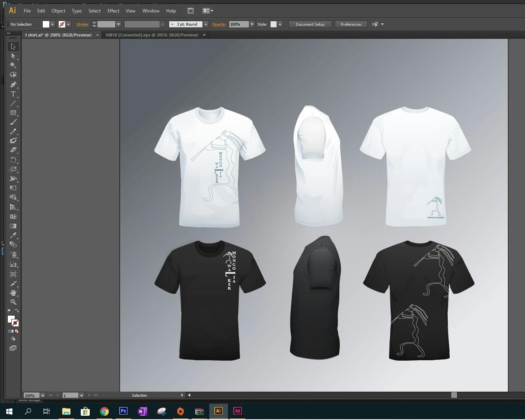This screenshot has height=420, width=525.
Task: Click the Document Setup button
Action: coord(310,24)
